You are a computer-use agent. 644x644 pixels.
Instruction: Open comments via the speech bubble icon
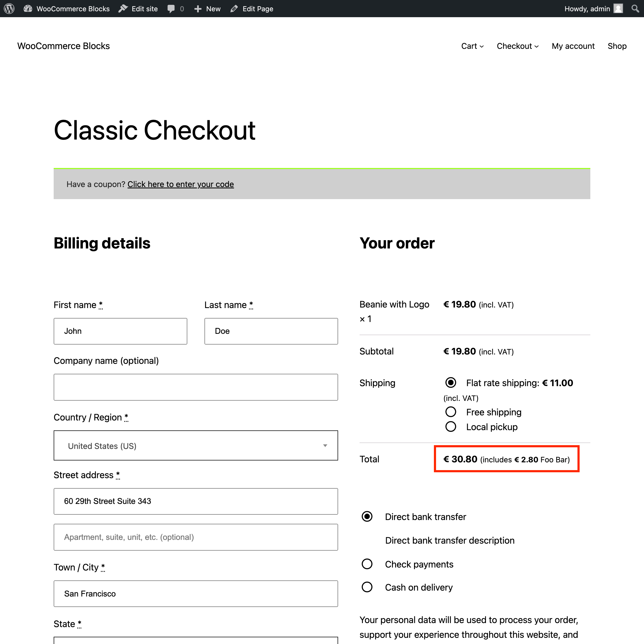click(172, 9)
